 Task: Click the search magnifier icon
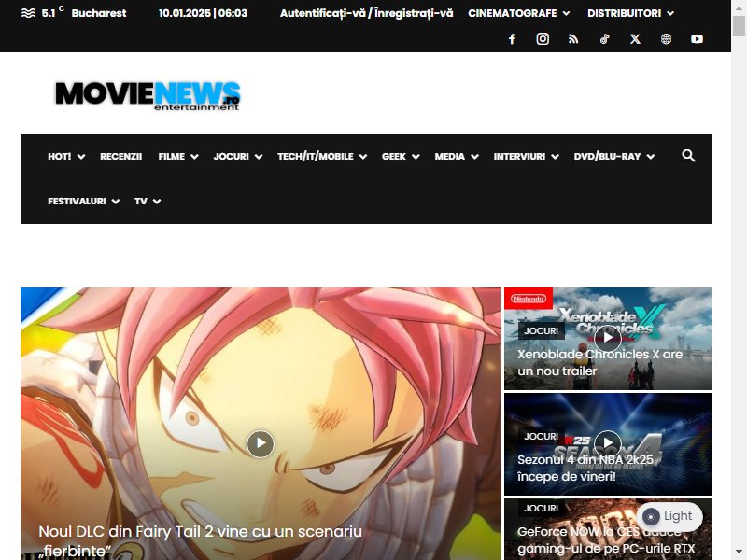(x=688, y=155)
